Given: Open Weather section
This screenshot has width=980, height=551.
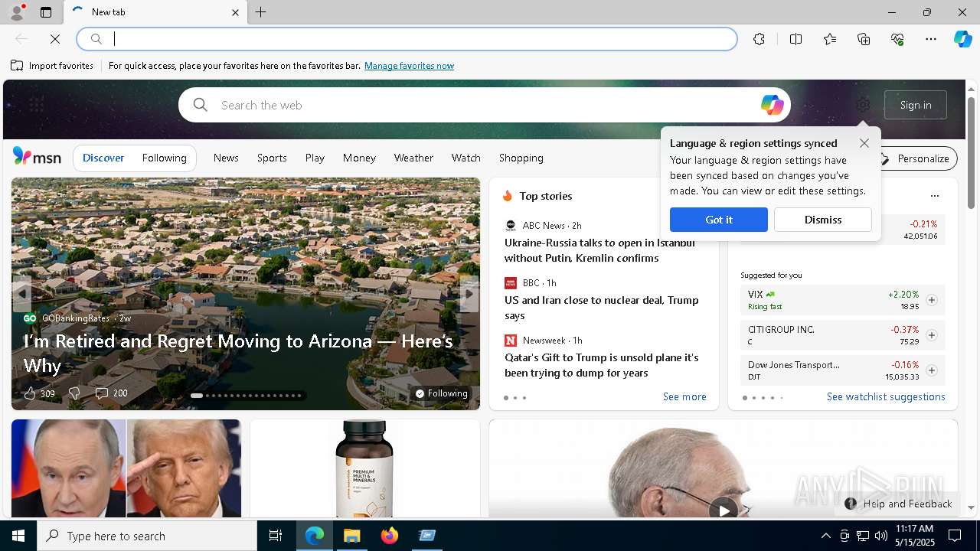Looking at the screenshot, I should [x=413, y=158].
